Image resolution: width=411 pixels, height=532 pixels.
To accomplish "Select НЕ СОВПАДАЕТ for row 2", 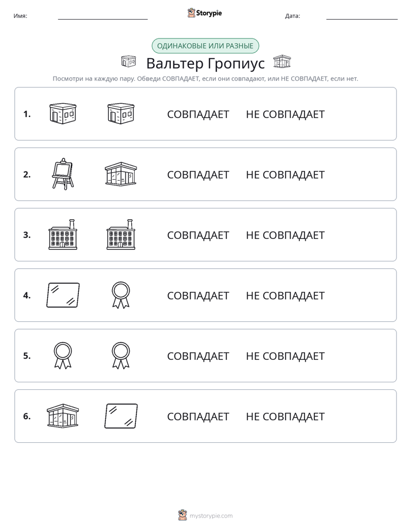I will (x=285, y=174).
